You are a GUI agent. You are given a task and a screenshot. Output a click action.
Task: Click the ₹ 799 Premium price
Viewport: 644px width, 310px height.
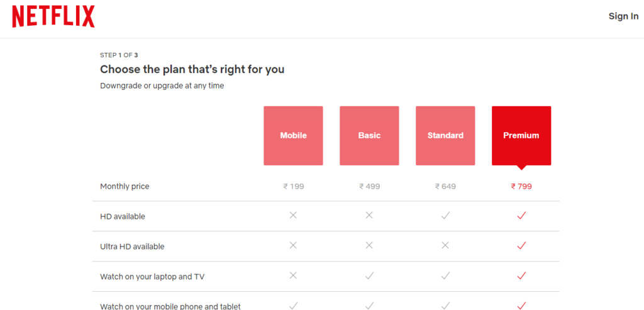pyautogui.click(x=521, y=186)
